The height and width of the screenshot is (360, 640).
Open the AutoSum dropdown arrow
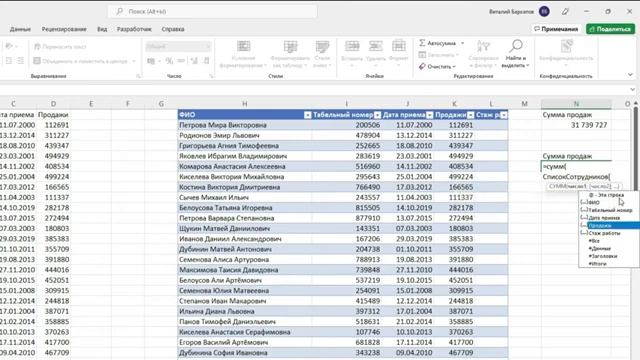[462, 43]
